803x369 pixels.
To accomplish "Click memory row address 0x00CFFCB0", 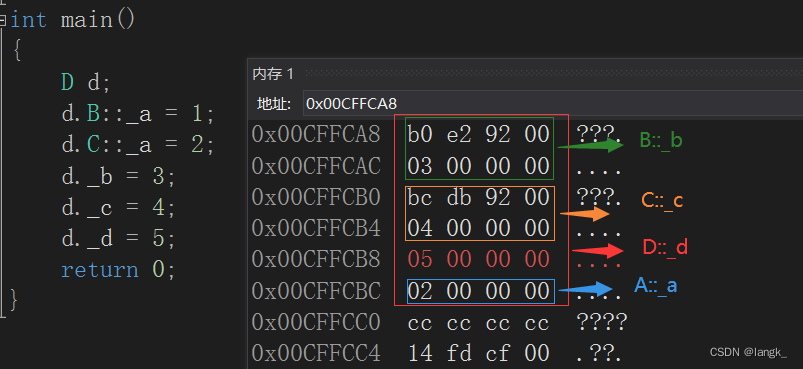I will pos(315,197).
